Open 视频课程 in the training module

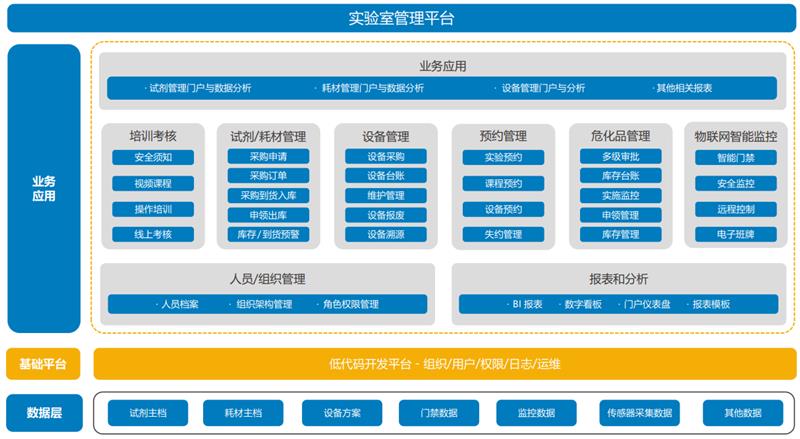tap(153, 183)
